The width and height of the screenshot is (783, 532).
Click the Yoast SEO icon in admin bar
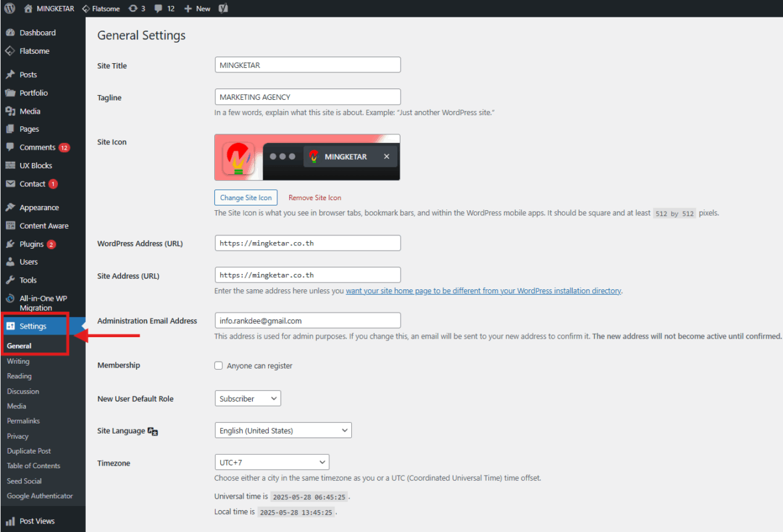(224, 9)
